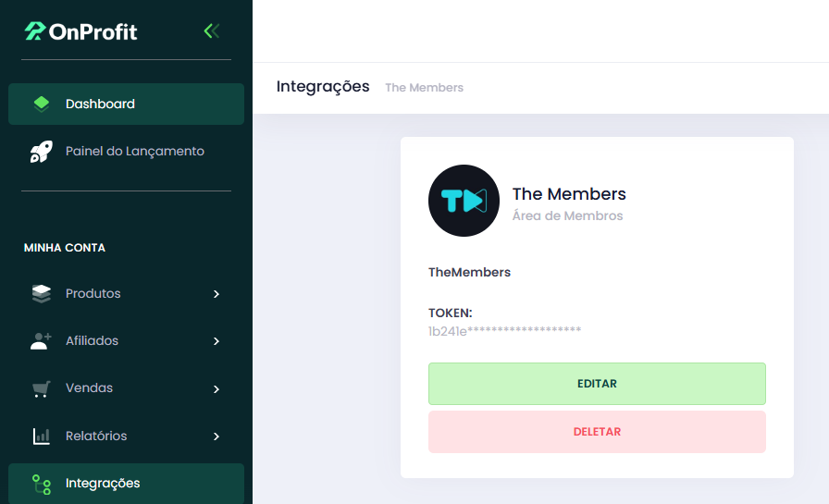Expand the Vendas submenu arrow
The image size is (829, 504).
tap(217, 388)
